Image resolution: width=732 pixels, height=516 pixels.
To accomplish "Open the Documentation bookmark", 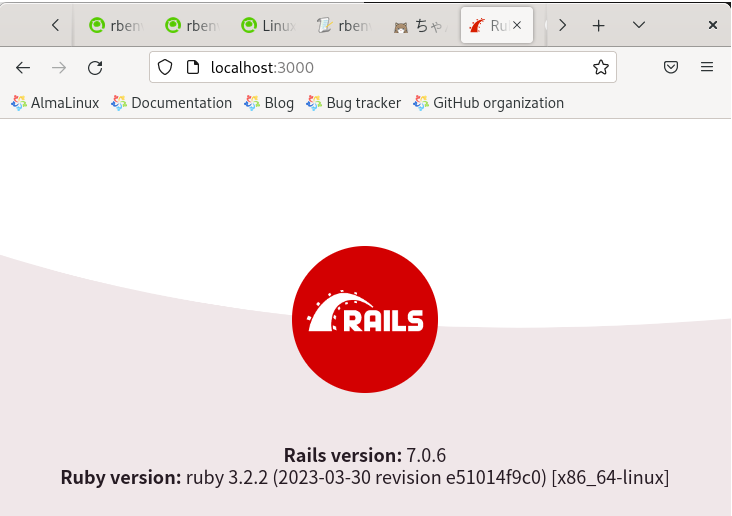I will coord(171,103).
